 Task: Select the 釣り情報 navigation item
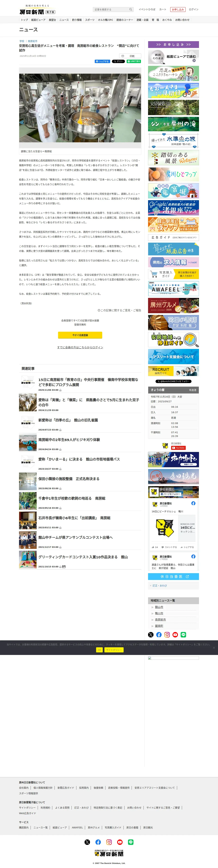click(77, 20)
